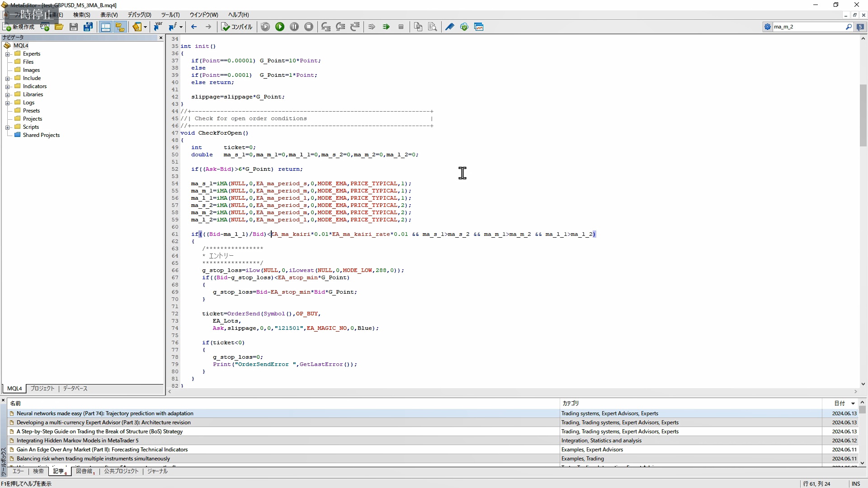Pause debugging with the pause icon
This screenshot has width=868, height=488.
pyautogui.click(x=294, y=27)
